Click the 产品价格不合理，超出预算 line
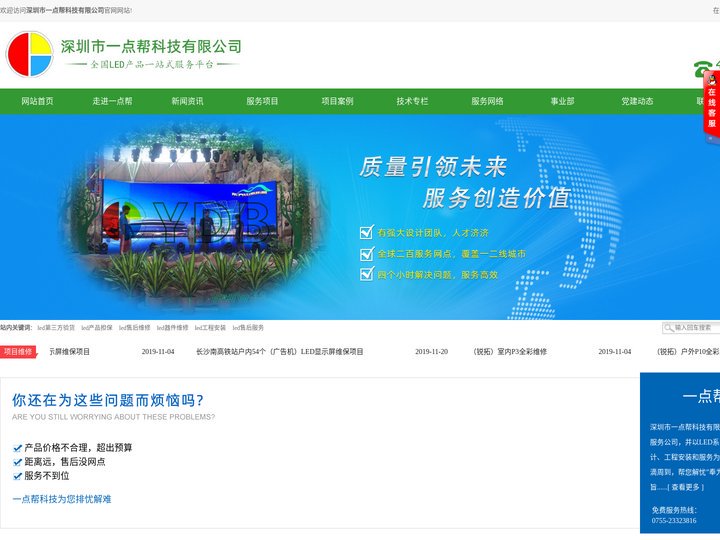The image size is (720, 540). [78, 448]
